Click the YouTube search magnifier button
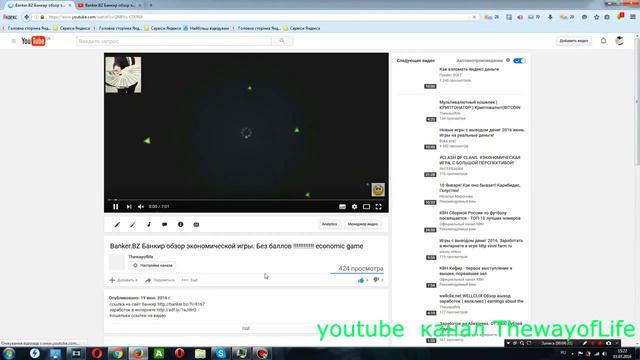The height and width of the screenshot is (360, 640). point(282,41)
